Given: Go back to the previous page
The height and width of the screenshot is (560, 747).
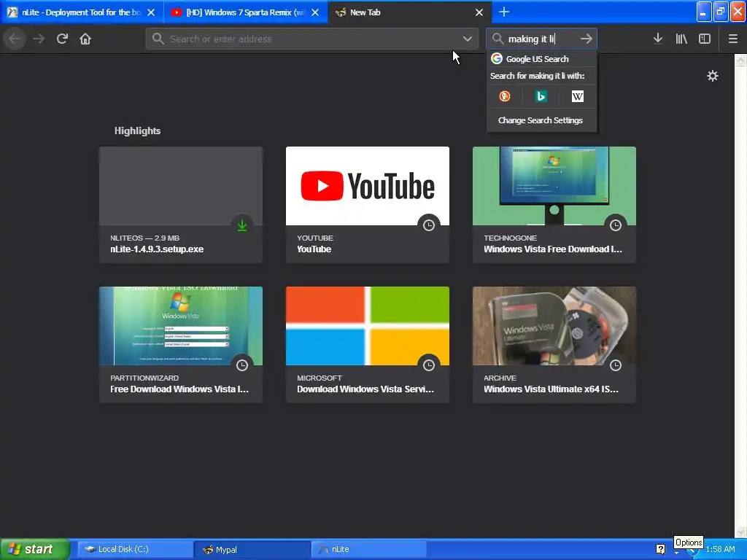Looking at the screenshot, I should pyautogui.click(x=15, y=39).
